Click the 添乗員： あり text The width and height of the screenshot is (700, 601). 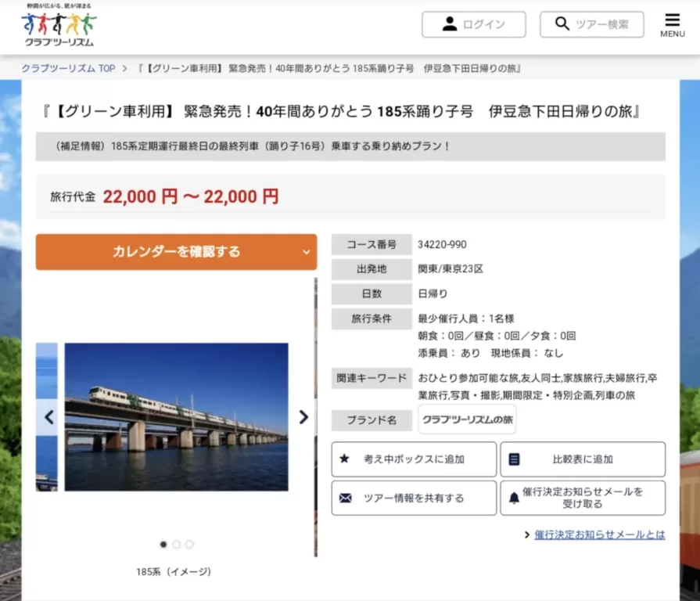click(449, 353)
